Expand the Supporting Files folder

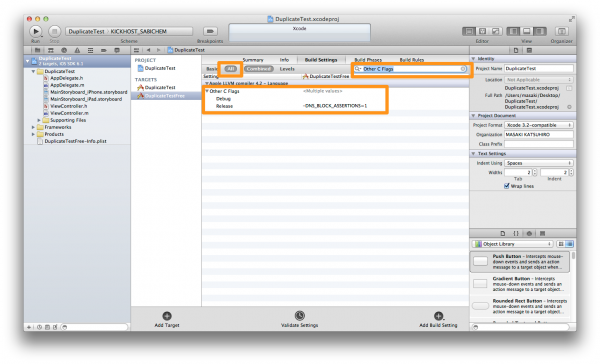point(39,120)
